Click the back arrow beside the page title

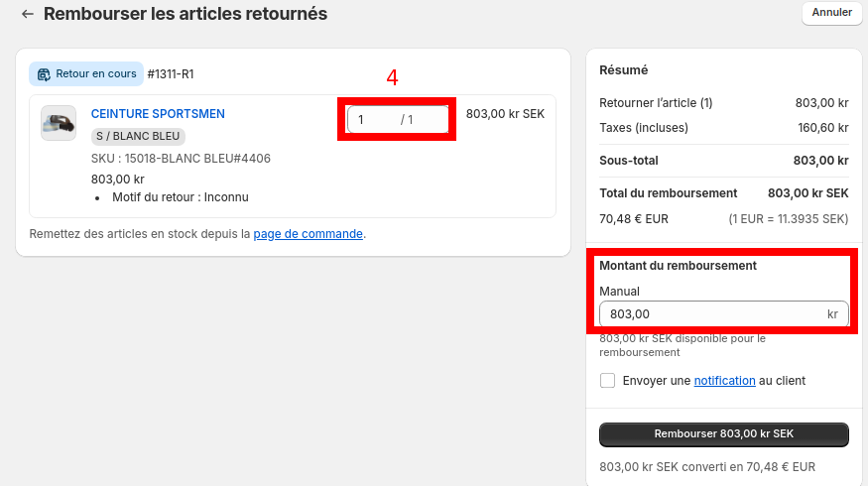(27, 14)
